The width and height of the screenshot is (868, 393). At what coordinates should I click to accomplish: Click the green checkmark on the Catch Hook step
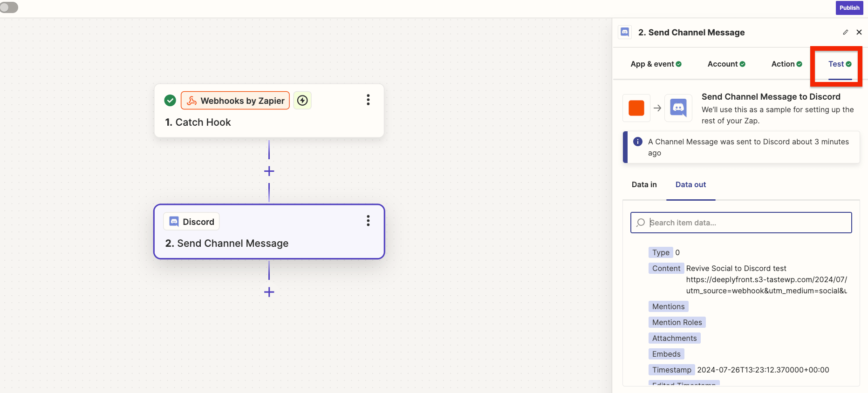170,101
